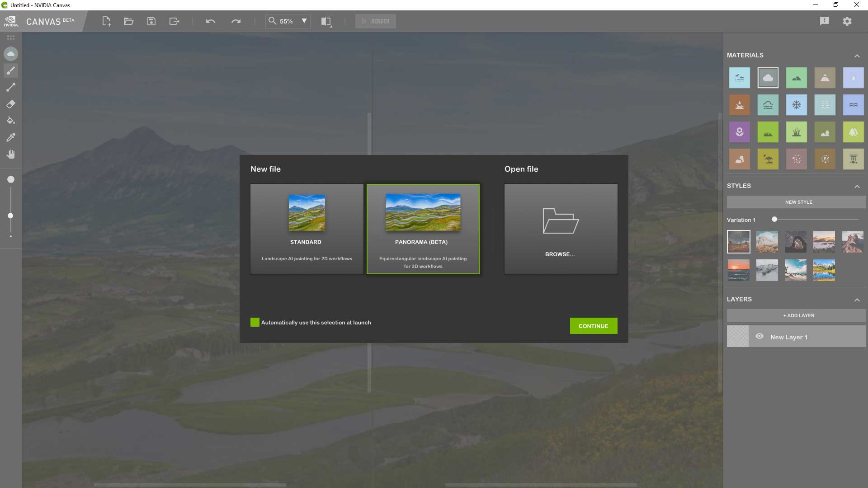Image resolution: width=868 pixels, height=488 pixels.
Task: Toggle visibility of New Layer 1
Action: 759,336
